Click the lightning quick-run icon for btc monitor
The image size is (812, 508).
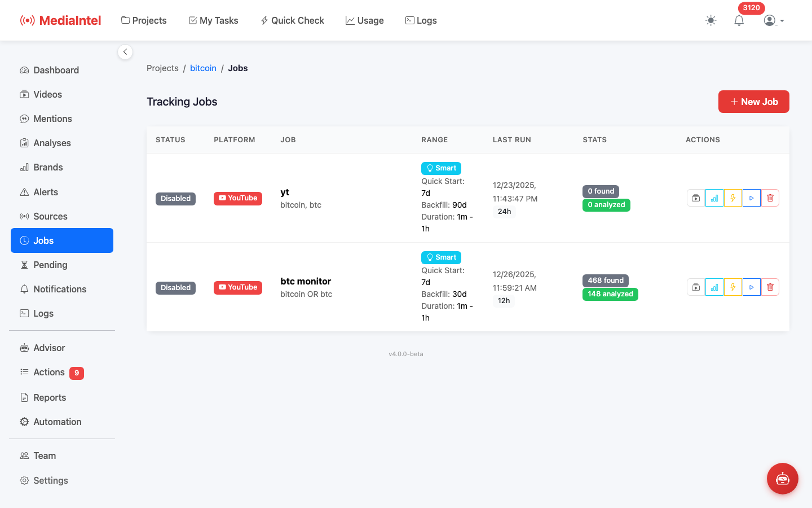tap(732, 287)
